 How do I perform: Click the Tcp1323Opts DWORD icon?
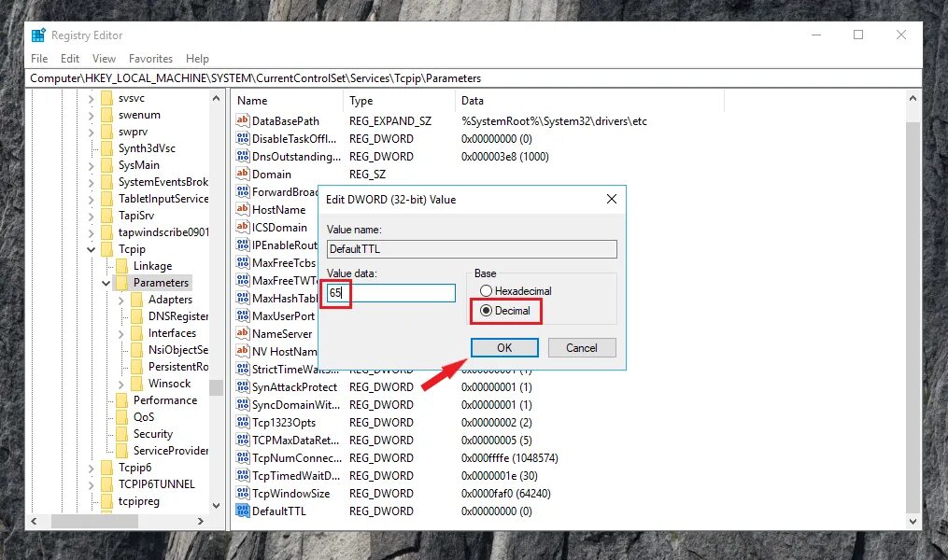click(x=243, y=422)
